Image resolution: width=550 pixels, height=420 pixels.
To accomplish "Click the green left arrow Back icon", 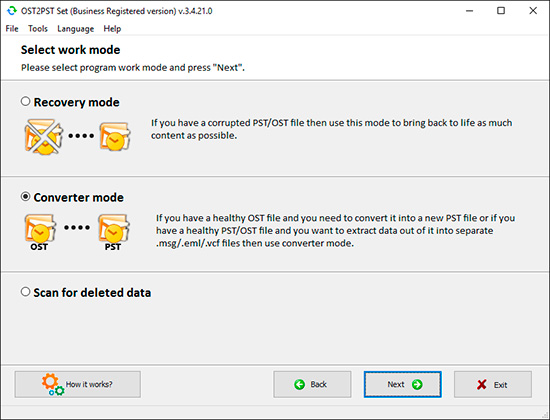I will [299, 385].
